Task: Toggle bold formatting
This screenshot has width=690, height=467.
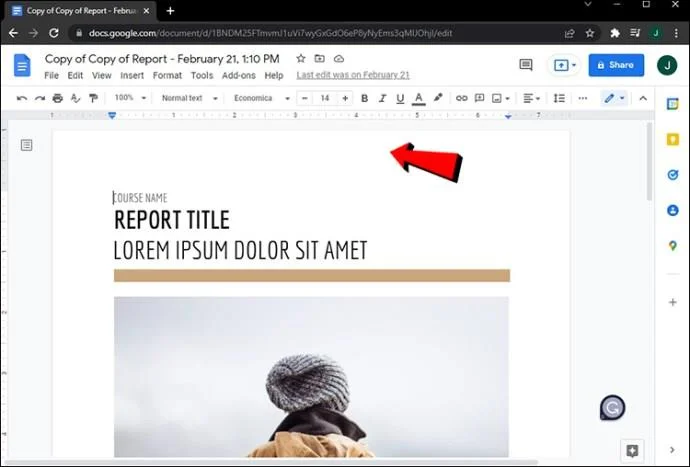Action: point(364,98)
